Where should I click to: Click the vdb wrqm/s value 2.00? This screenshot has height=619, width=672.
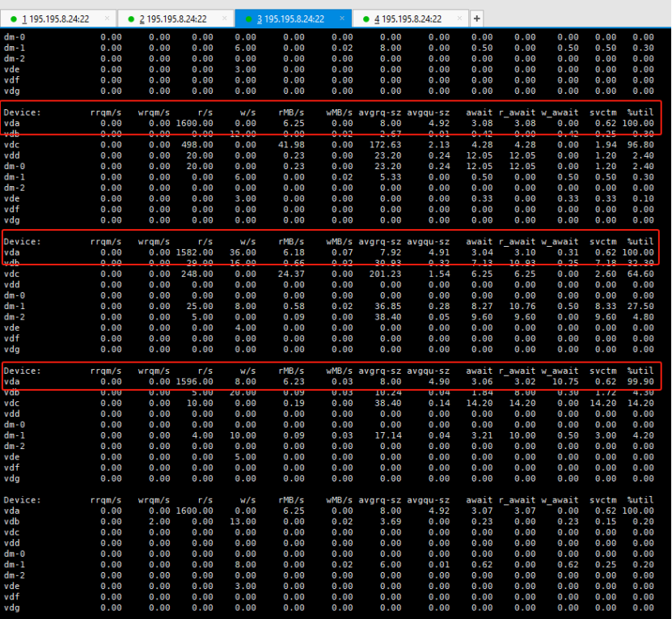click(159, 521)
